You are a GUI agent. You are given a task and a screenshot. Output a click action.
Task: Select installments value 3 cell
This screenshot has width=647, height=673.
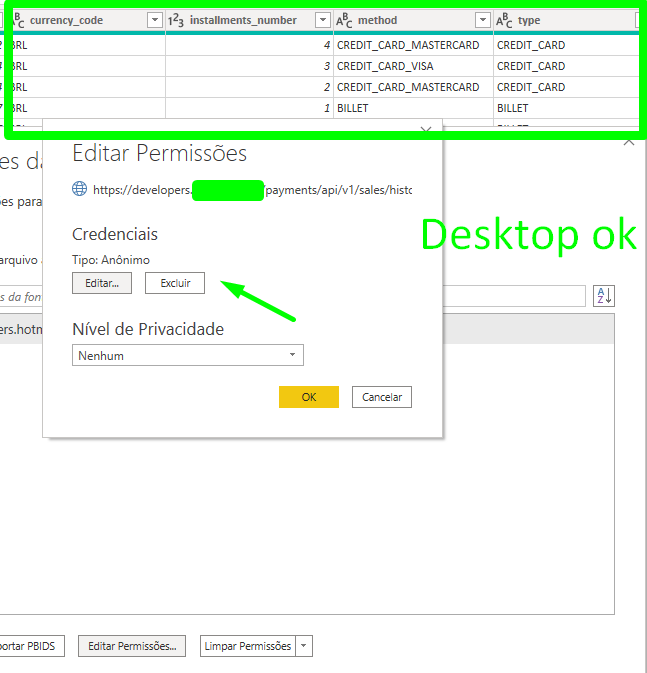(249, 66)
